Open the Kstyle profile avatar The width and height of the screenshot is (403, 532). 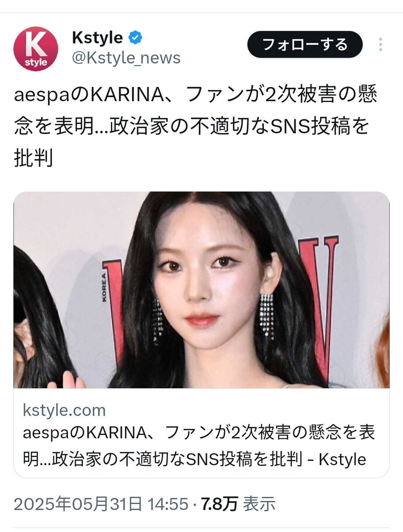click(35, 49)
